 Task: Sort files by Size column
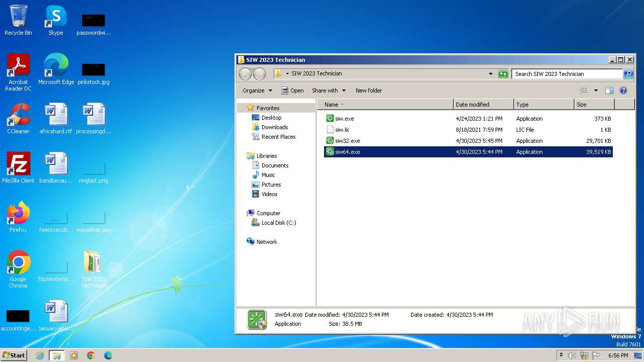594,105
